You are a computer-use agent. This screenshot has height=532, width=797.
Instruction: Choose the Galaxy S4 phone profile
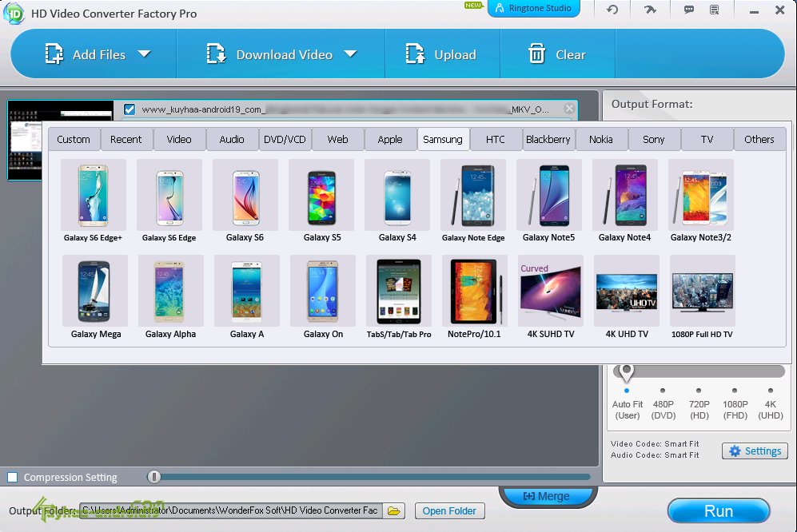tap(397, 195)
